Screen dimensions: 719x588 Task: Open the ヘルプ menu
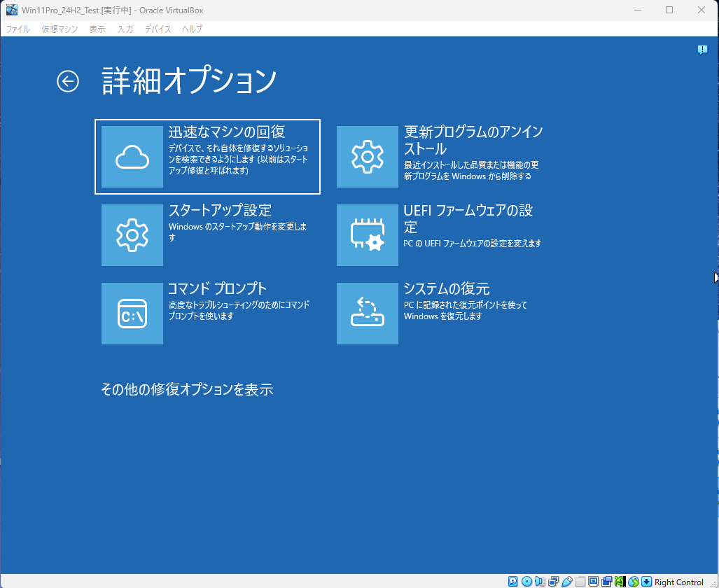[192, 29]
